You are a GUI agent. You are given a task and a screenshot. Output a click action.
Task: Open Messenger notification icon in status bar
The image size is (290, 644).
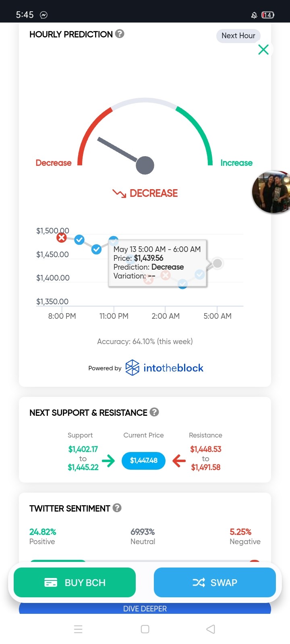click(x=43, y=15)
